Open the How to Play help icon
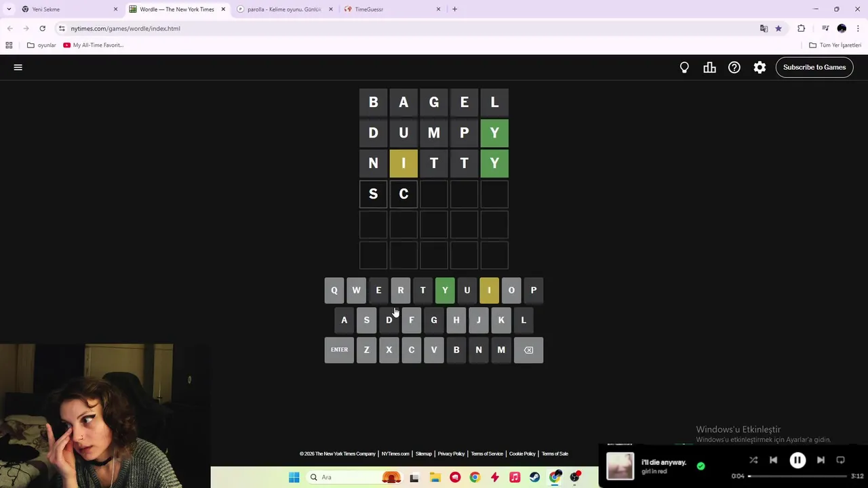This screenshot has width=868, height=488. [x=734, y=67]
